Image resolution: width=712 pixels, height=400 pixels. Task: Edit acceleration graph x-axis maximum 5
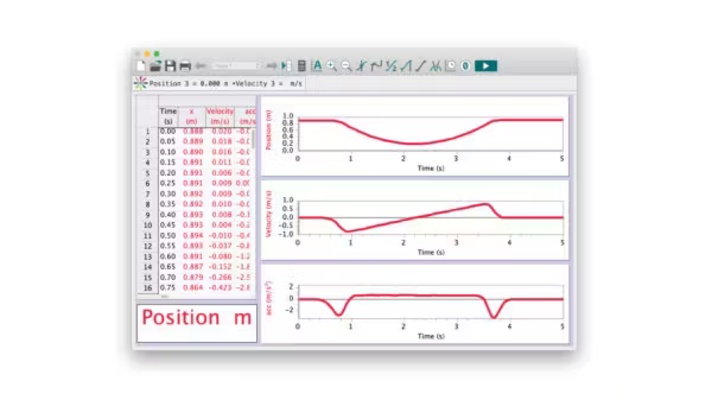pos(562,326)
